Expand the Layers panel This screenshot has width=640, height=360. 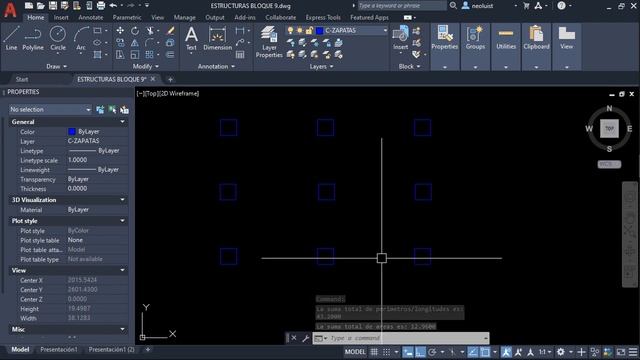click(x=321, y=66)
